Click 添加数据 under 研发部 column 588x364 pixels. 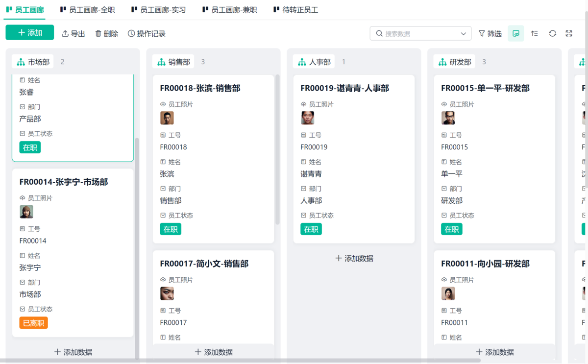[x=495, y=352]
